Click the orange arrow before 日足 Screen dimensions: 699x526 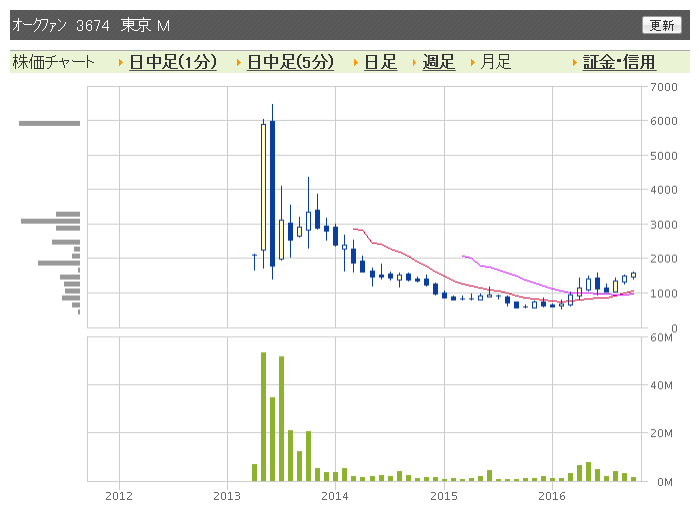[356, 63]
